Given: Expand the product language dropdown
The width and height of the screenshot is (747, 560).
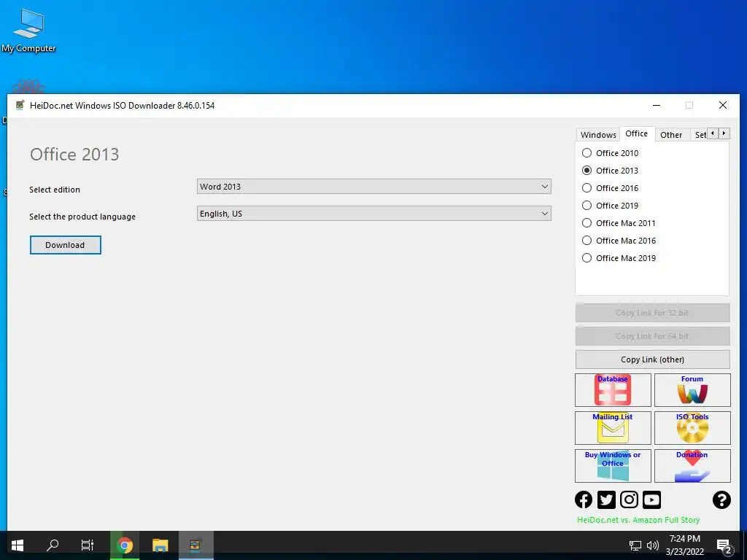Looking at the screenshot, I should [374, 214].
